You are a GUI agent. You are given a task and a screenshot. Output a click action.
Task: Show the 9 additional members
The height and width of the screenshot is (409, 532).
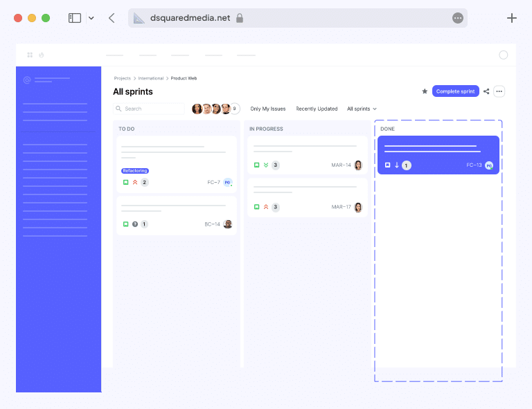coord(234,109)
